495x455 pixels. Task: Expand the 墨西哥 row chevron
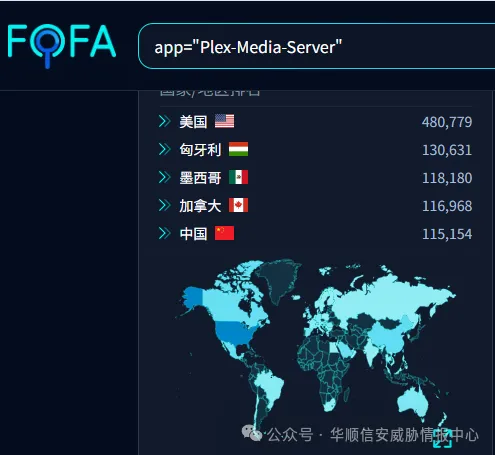click(x=165, y=177)
